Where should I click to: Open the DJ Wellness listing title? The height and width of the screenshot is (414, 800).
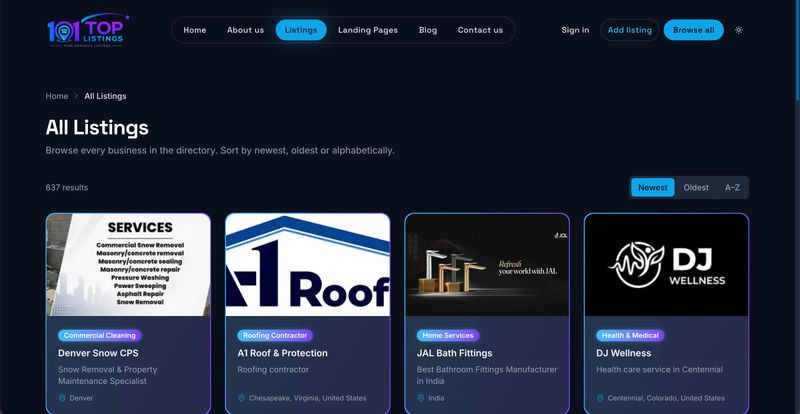pyautogui.click(x=623, y=353)
